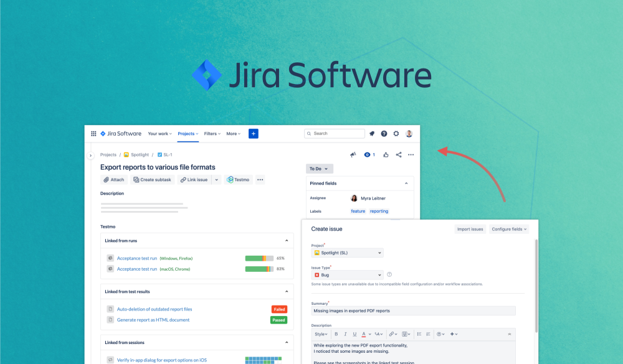
Task: Open Auto-deletion of outdated report files
Action: pos(154,309)
